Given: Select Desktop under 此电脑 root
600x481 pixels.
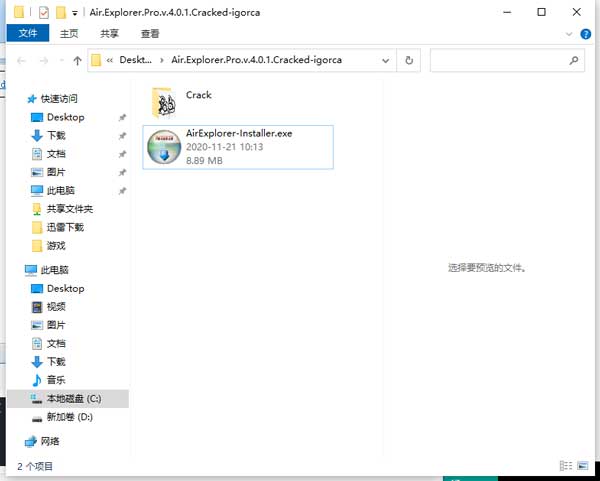Looking at the screenshot, I should coord(65,289).
